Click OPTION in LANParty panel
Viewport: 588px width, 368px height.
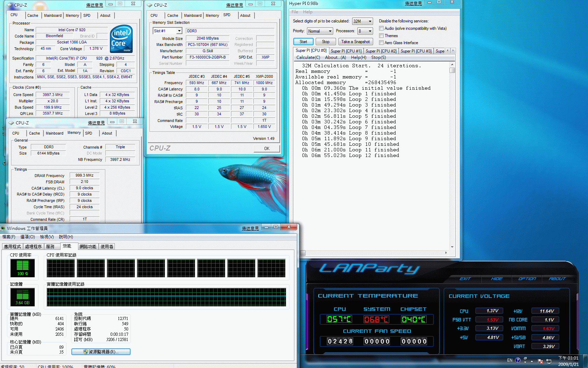527,279
